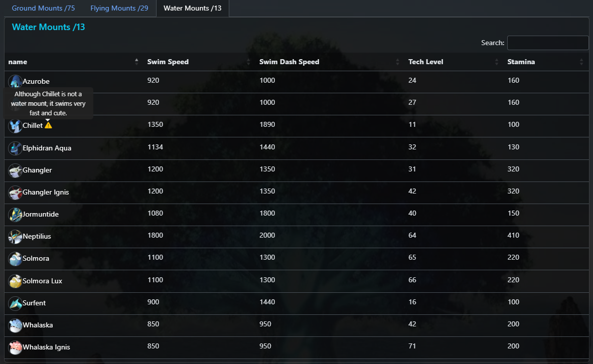Select the Water Mounts /13 tab
Viewport: 593px width, 364px height.
tap(193, 9)
